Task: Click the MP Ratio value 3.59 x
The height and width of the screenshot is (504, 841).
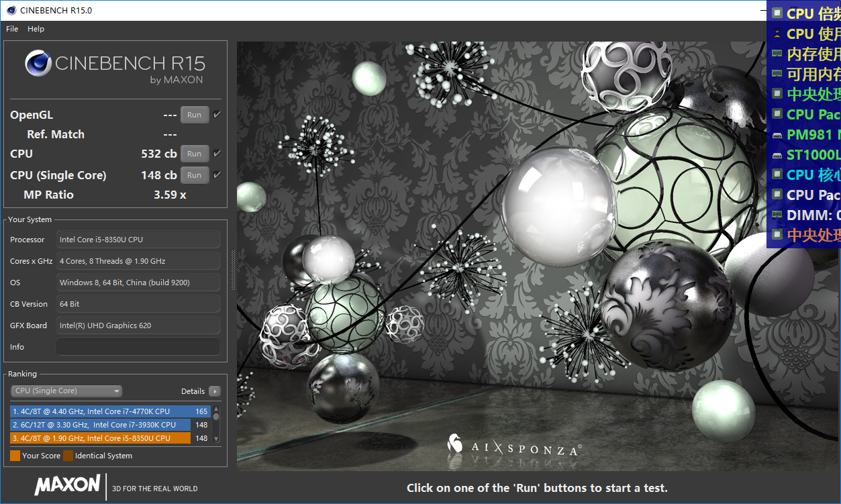Action: click(x=170, y=195)
